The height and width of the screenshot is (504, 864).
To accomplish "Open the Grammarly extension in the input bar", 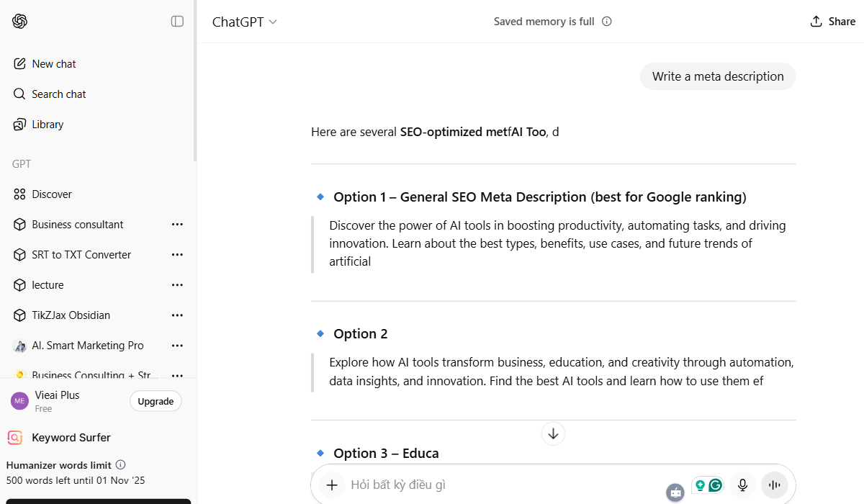I will point(716,485).
